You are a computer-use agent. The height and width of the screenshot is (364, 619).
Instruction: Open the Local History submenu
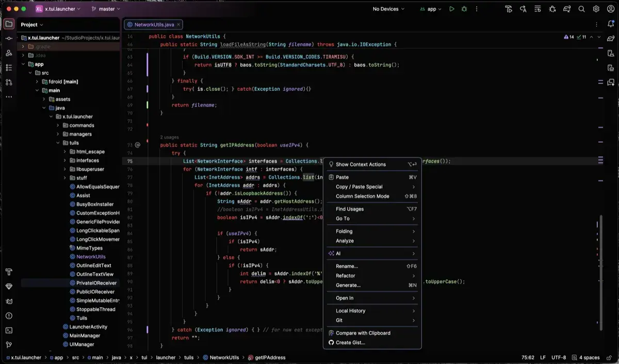click(372, 311)
